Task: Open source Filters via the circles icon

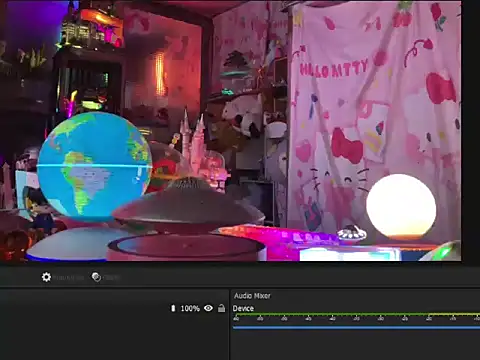Action: pyautogui.click(x=96, y=277)
